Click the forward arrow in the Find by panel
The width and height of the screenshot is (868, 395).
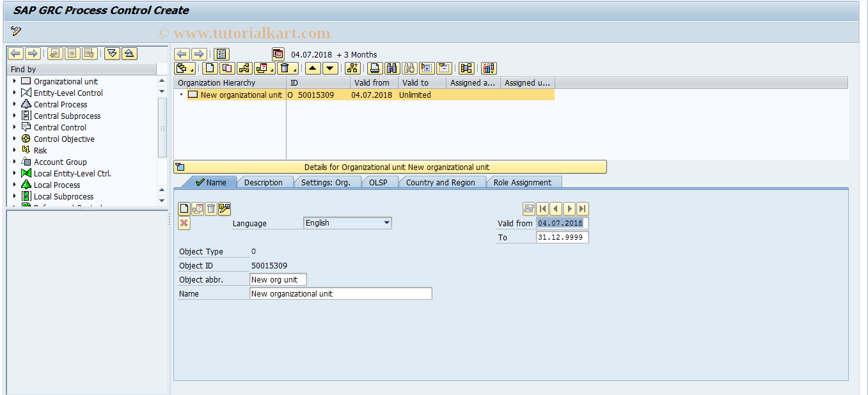click(32, 54)
